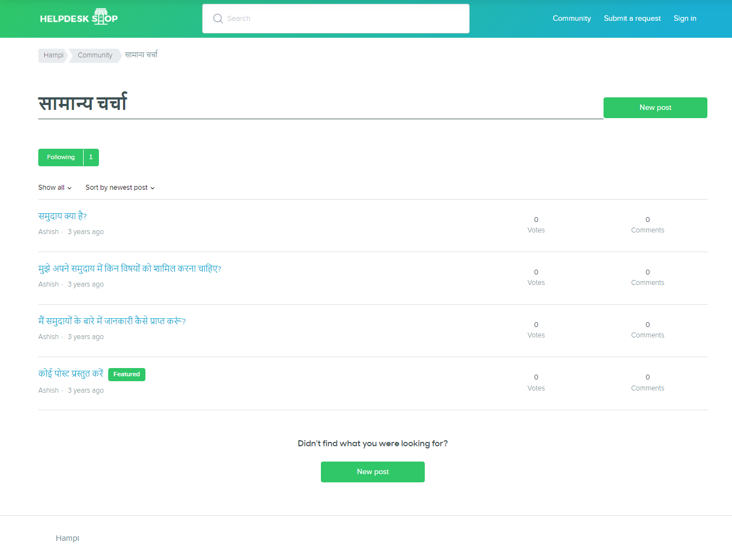Click Hampi link in footer
This screenshot has height=560, width=732.
(67, 538)
